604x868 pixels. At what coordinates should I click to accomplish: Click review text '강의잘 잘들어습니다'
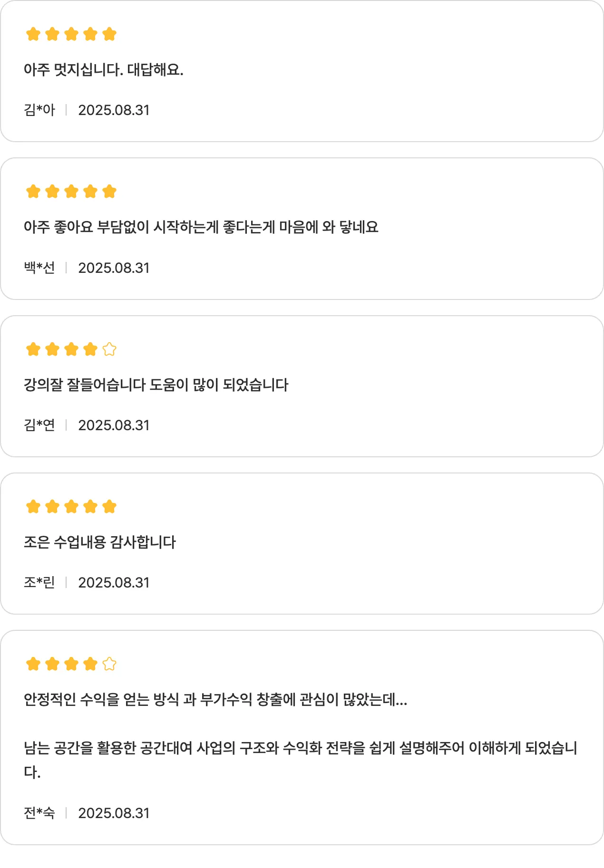[x=156, y=385]
